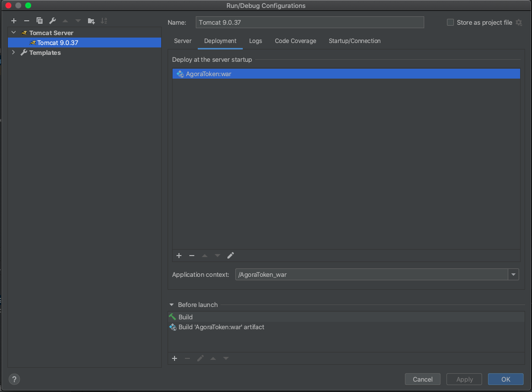
Task: Open the Logs tab
Action: [256, 41]
